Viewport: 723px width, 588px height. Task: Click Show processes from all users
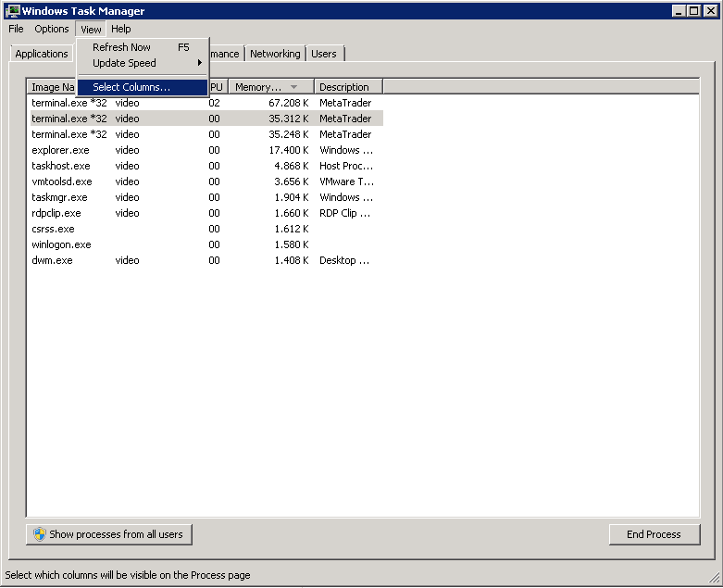tap(109, 534)
